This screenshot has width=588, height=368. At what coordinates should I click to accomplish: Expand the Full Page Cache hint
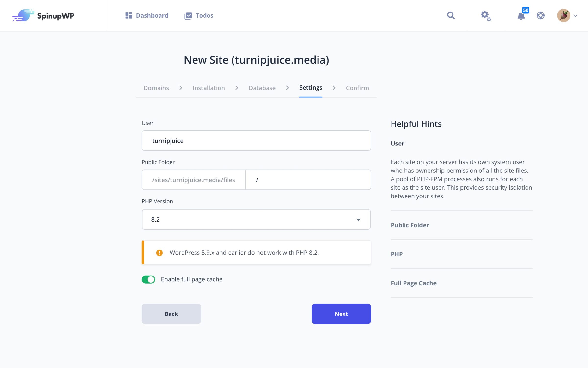point(414,283)
